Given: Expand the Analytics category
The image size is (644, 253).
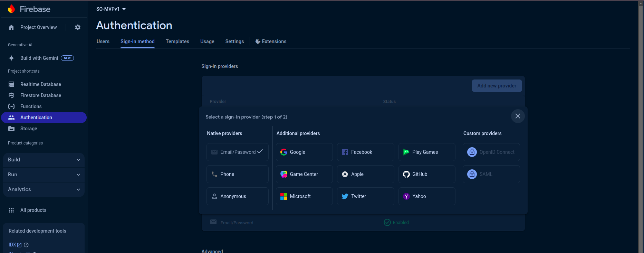Looking at the screenshot, I should click(44, 189).
